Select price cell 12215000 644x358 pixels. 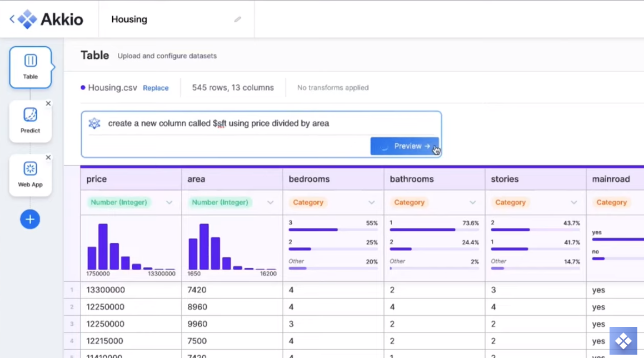[x=131, y=341]
